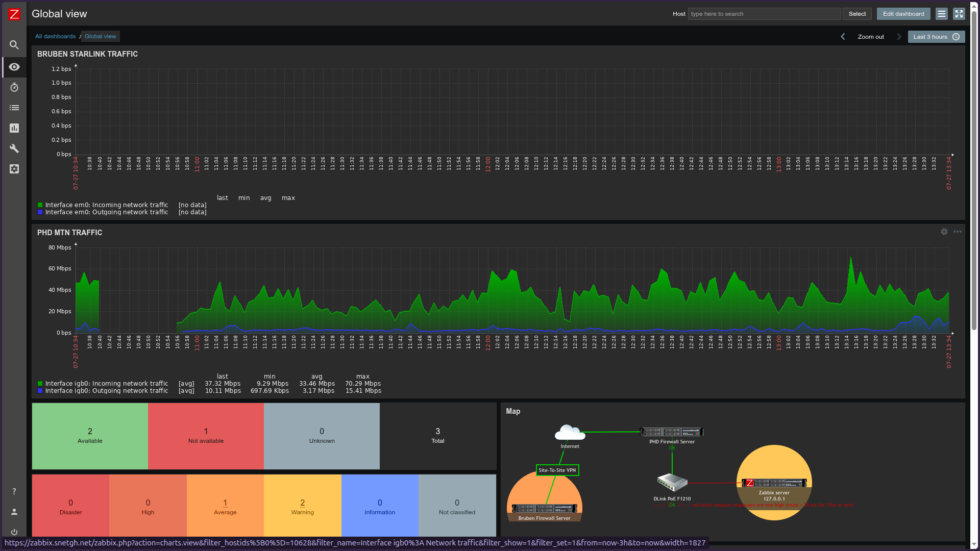Click the Zabbix logo icon
The height and width of the screenshot is (551, 980).
tap(14, 14)
